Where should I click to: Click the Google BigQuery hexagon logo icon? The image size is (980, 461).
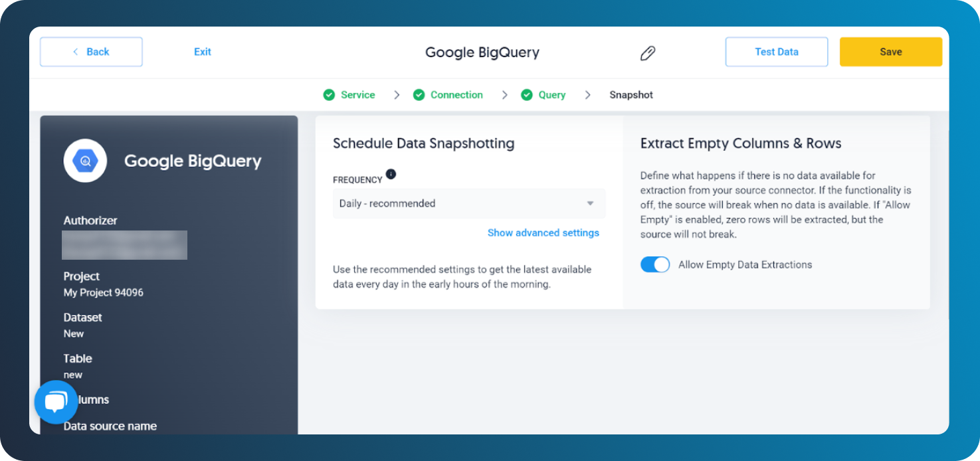[85, 160]
